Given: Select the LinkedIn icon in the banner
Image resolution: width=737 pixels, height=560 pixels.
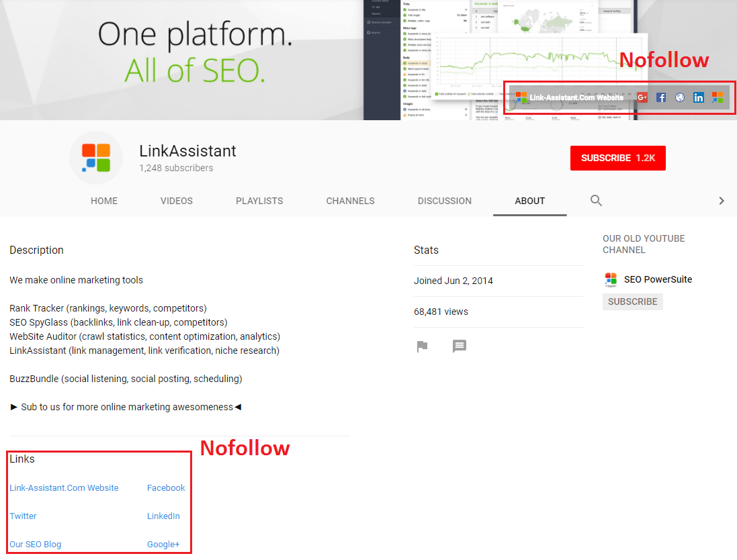Looking at the screenshot, I should click(699, 97).
